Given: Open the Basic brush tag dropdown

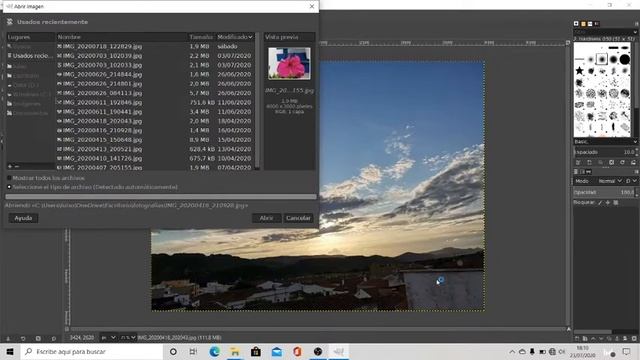Looking at the screenshot, I should 605,142.
